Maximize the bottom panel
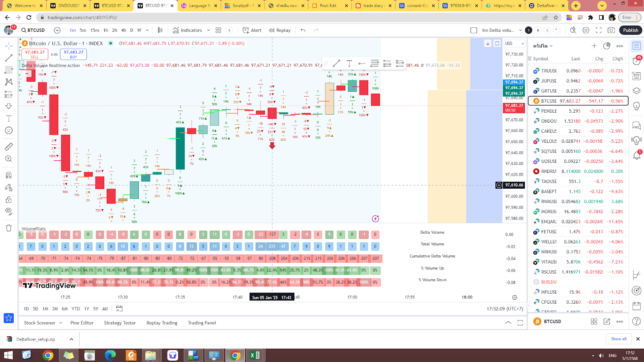The height and width of the screenshot is (362, 644). 520,323
